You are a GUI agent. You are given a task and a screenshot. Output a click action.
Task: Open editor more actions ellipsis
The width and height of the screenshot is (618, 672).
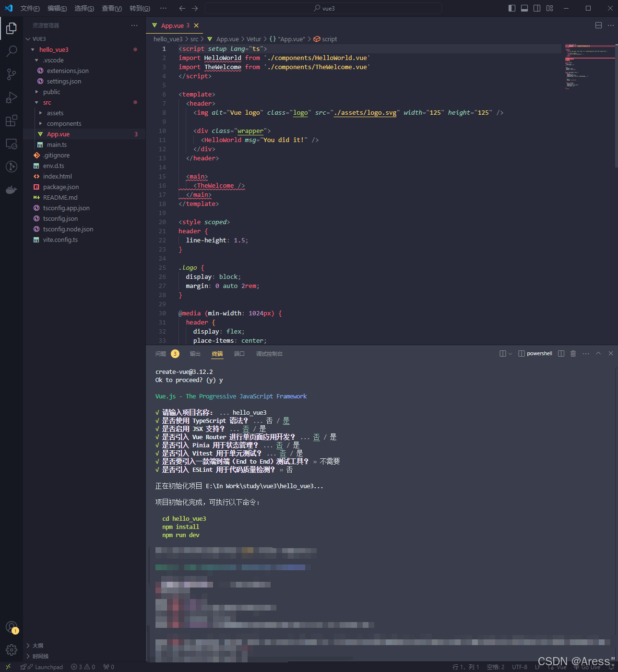[x=610, y=25]
